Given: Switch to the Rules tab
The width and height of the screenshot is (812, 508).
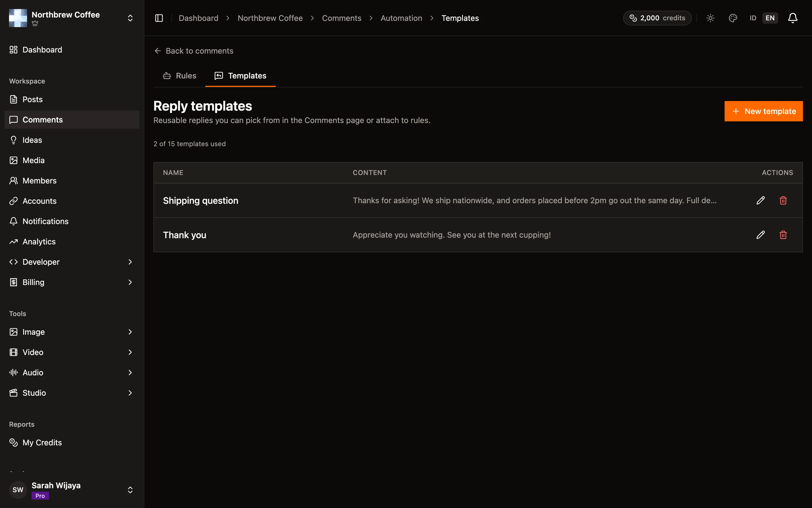Looking at the screenshot, I should [x=180, y=76].
